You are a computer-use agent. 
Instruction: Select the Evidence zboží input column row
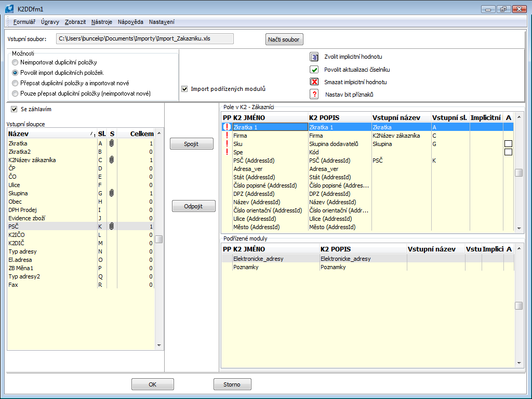[81, 218]
